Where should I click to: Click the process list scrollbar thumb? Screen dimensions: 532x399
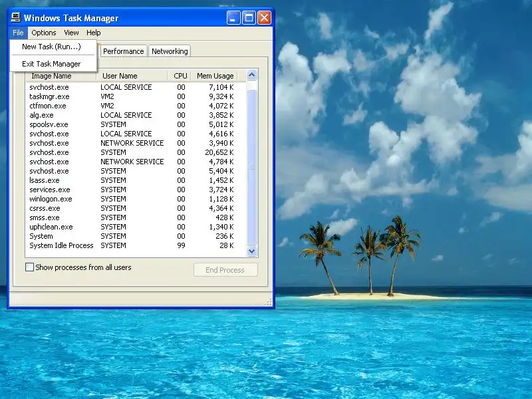252,167
